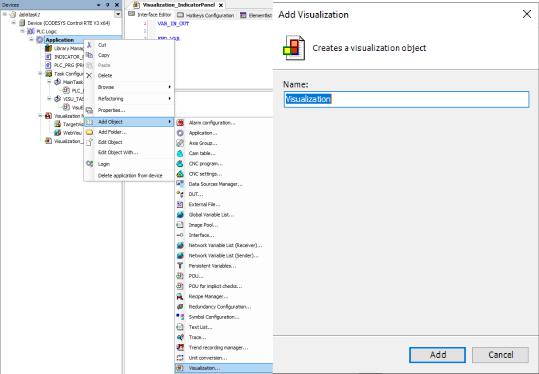Collapse the MainTask tree node
The image size is (539, 374).
[x=49, y=82]
